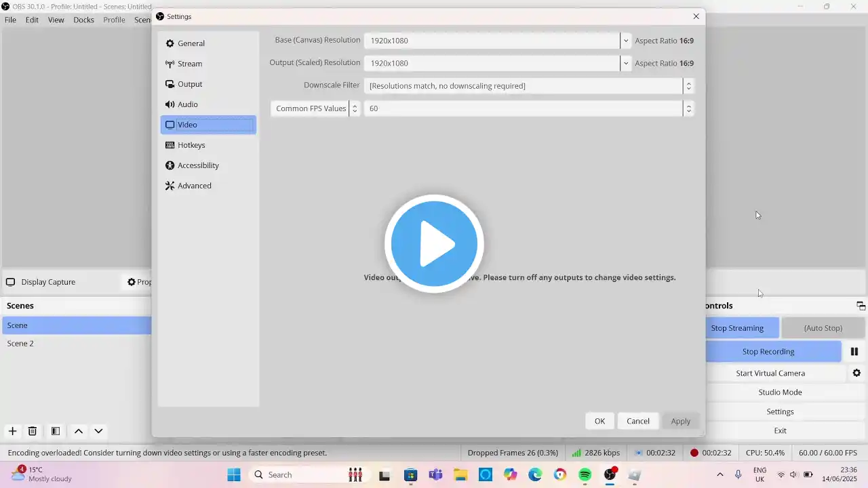
Task: Open Microsoft Teams from the taskbar
Action: pyautogui.click(x=435, y=474)
